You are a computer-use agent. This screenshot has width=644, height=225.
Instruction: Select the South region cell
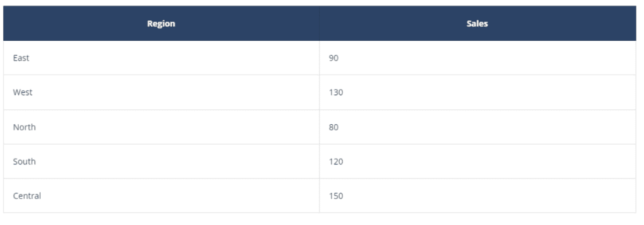coord(162,161)
